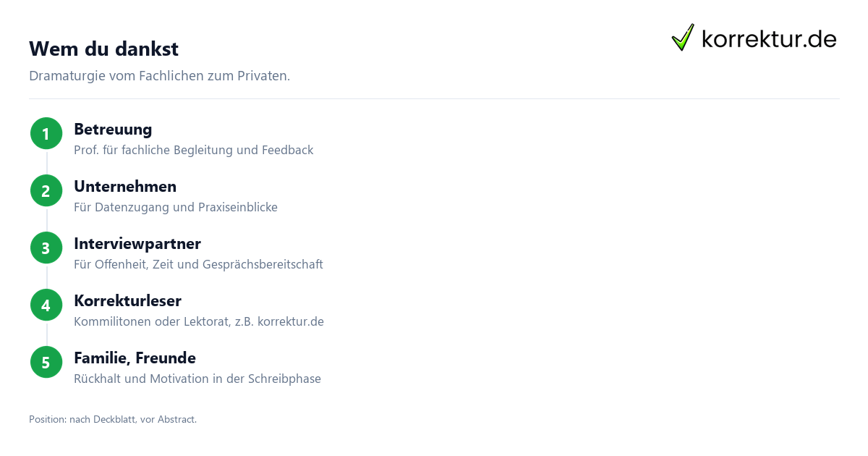Click the Dramaturgie subtitle text
Viewport: 868px width, 456px height.
pyautogui.click(x=159, y=76)
